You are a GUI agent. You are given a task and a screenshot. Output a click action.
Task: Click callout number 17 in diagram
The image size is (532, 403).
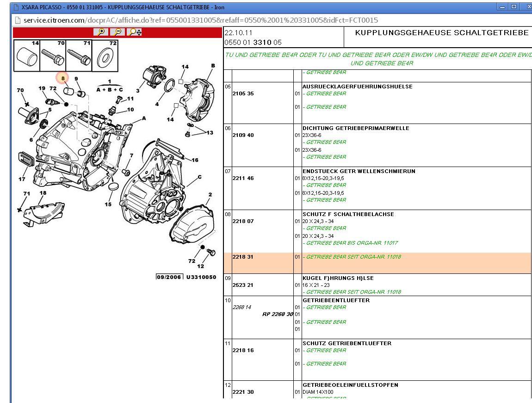[22, 179]
